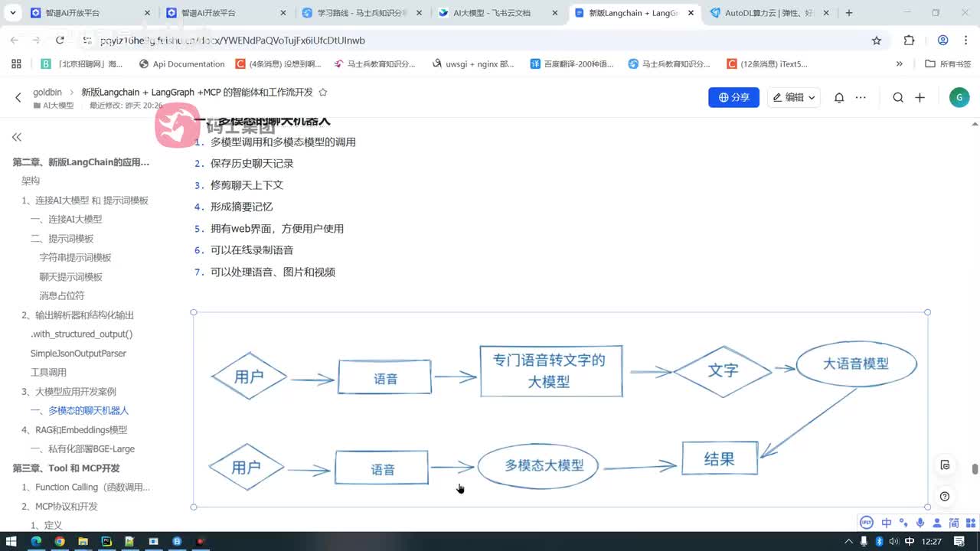Bookmark this page star icon
Screen dimensions: 980x551
877,41
